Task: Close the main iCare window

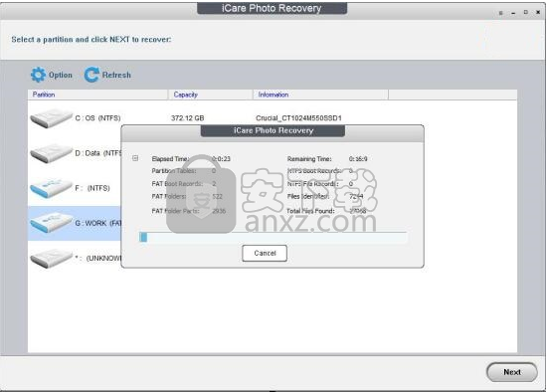Action: tap(538, 12)
